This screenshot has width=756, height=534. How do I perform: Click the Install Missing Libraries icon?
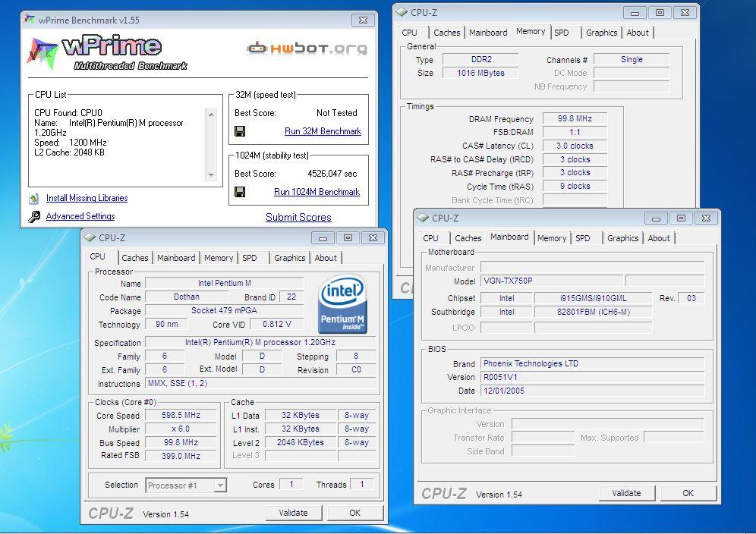(x=33, y=198)
